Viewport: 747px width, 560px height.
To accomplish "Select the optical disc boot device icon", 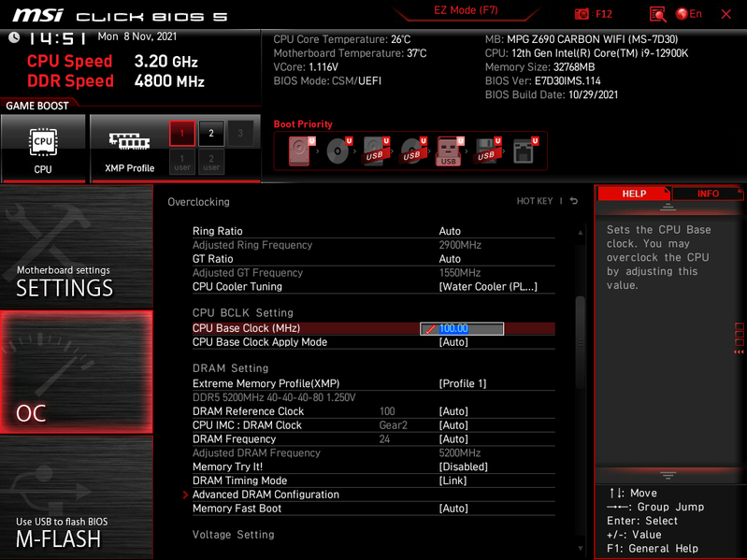I will coord(338,151).
